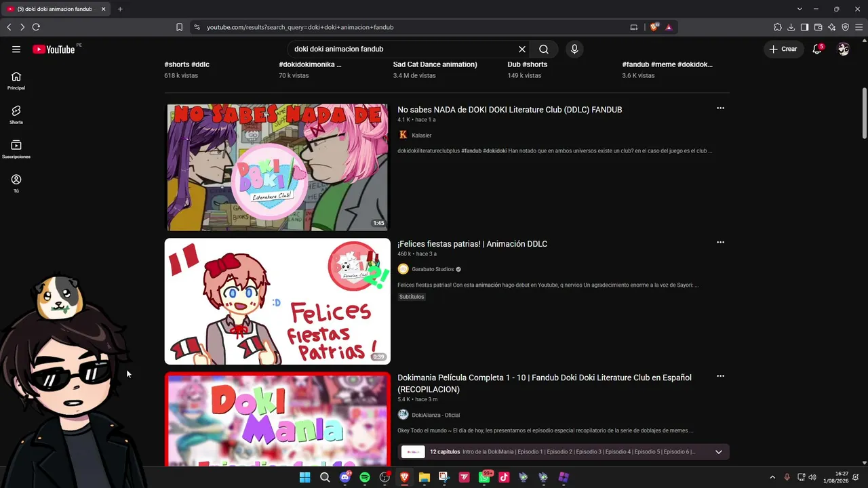Click the Crear button
Screen dimensions: 868x488
tap(783, 49)
